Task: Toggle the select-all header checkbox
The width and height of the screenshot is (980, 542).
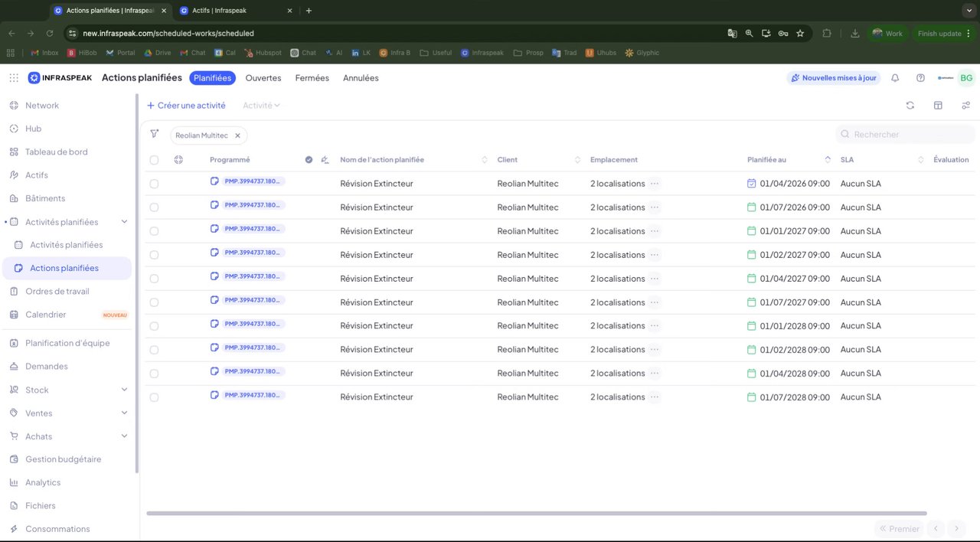Action: point(154,160)
